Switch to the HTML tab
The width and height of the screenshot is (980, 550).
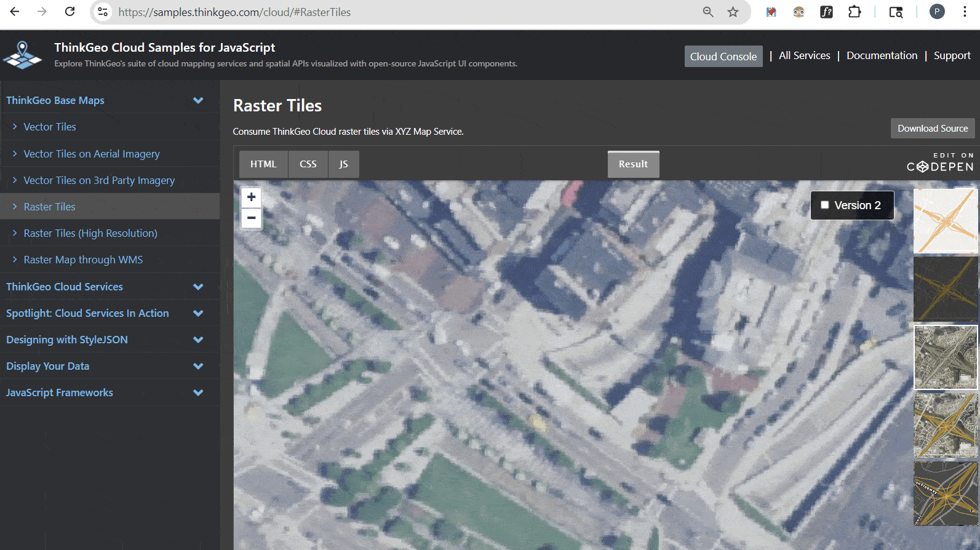(x=263, y=164)
